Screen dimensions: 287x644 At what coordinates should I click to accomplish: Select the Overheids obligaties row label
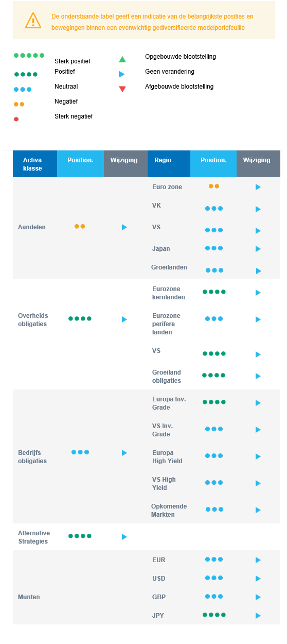(32, 320)
